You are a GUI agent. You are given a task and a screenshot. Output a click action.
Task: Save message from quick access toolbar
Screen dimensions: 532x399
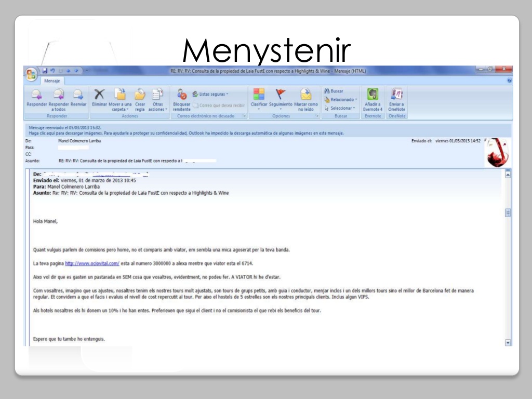click(45, 71)
